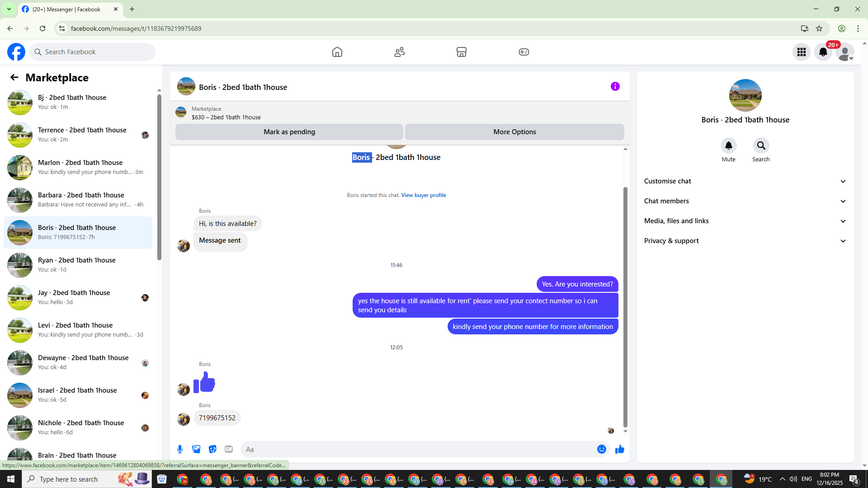Record a voice clip with microphone icon

pos(180,449)
